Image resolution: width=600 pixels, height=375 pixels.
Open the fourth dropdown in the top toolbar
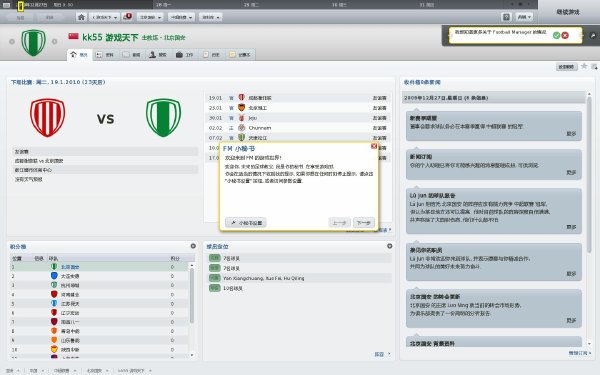tap(210, 17)
